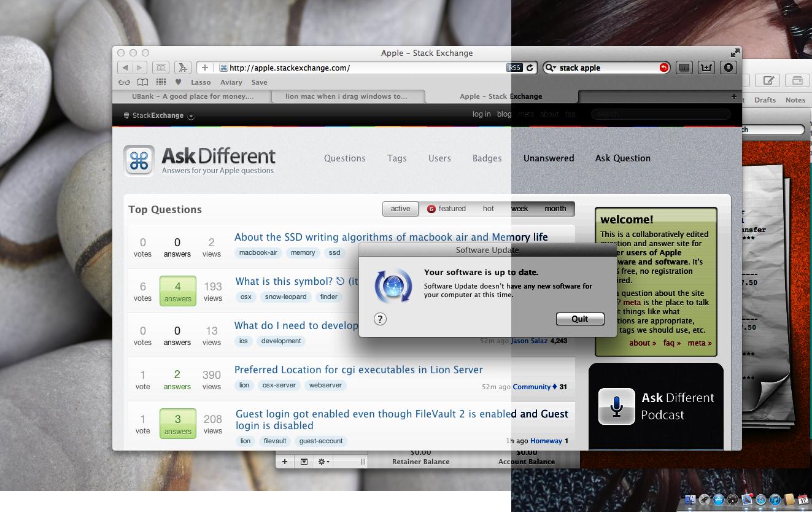Open Launchpad rocket in the Dock

[x=705, y=500]
